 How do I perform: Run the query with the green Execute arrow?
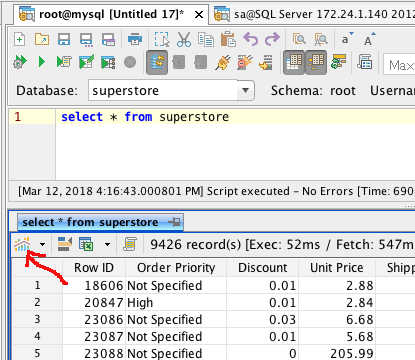(x=42, y=62)
